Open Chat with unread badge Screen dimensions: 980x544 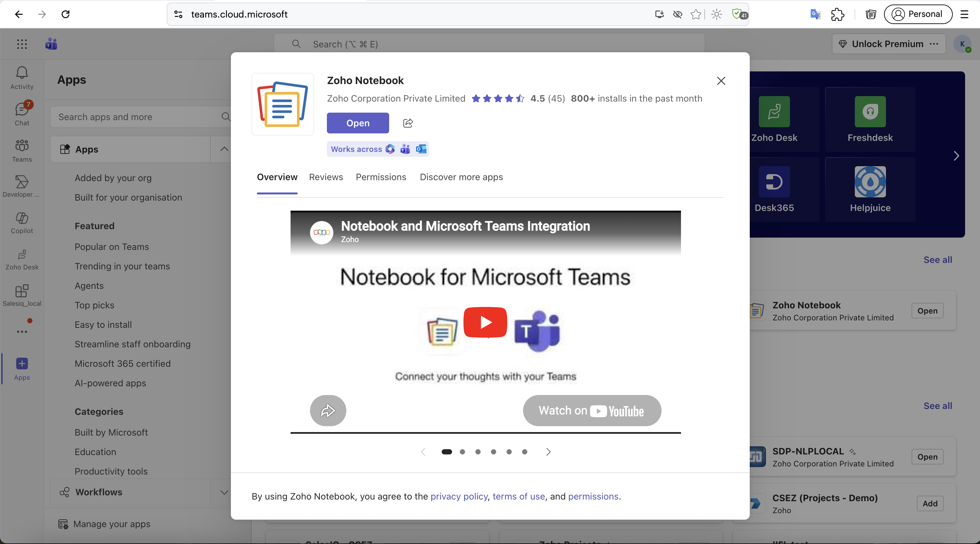[x=22, y=114]
